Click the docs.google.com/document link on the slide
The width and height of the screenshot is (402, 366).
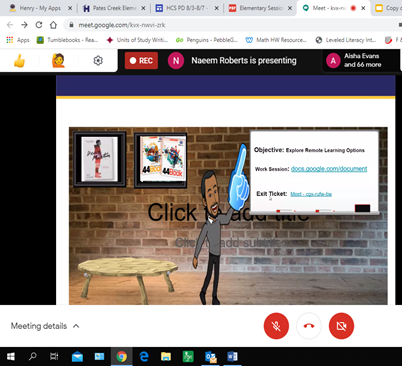pyautogui.click(x=329, y=169)
